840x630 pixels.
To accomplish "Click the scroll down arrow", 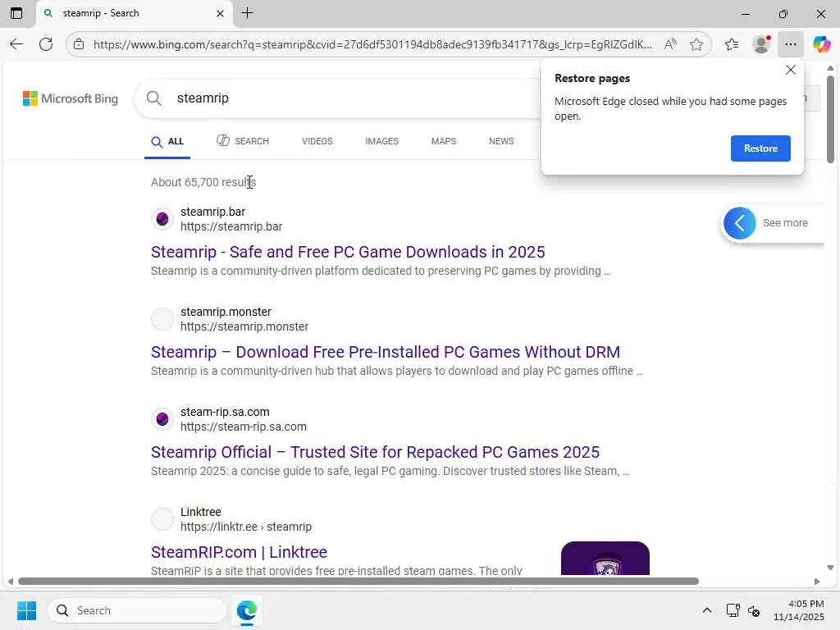I will pyautogui.click(x=830, y=568).
